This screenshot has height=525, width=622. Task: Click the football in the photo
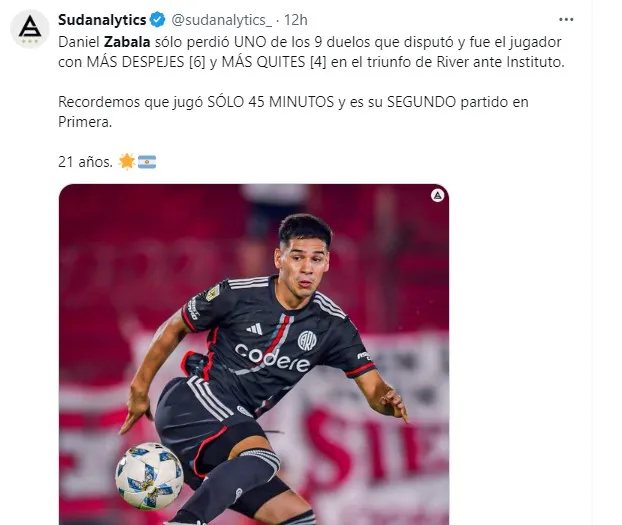(x=149, y=476)
